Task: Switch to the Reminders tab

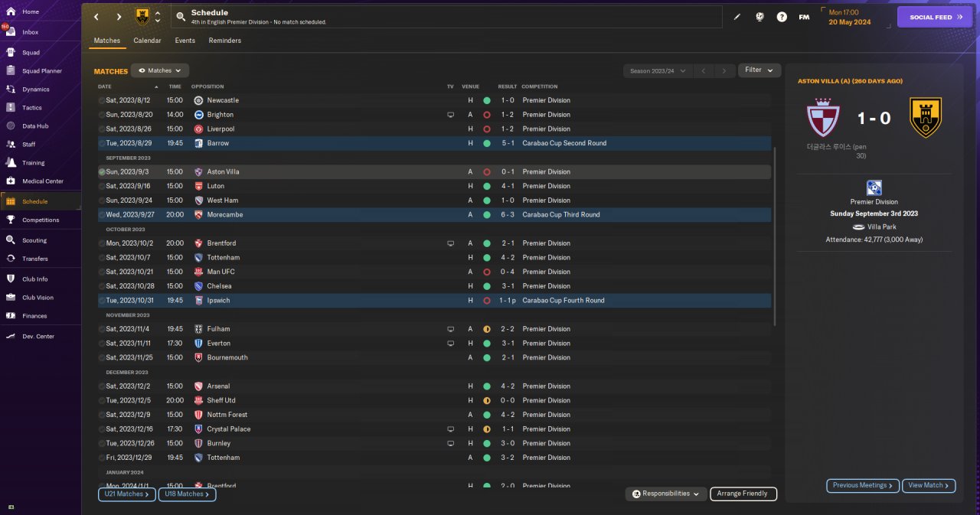Action: (x=225, y=41)
